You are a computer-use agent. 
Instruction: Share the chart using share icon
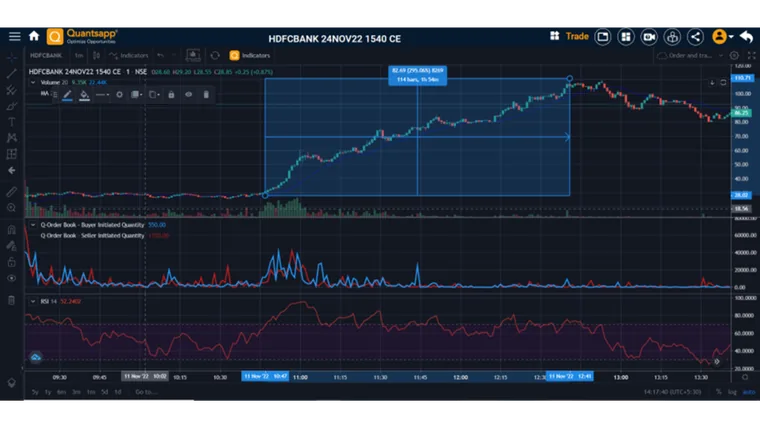(696, 37)
